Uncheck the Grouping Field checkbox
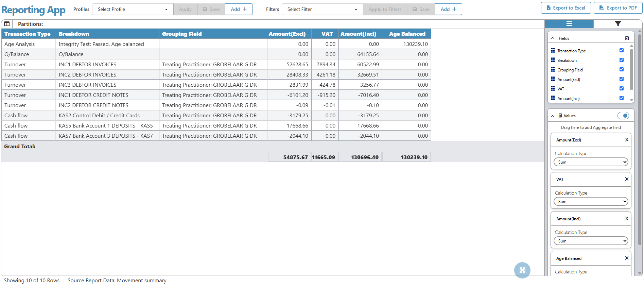Viewport: 644px width, 287px height. click(622, 69)
